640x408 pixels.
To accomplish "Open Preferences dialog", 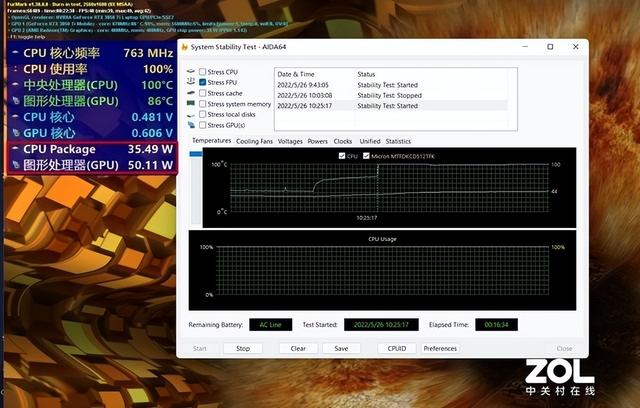I will pyautogui.click(x=440, y=349).
